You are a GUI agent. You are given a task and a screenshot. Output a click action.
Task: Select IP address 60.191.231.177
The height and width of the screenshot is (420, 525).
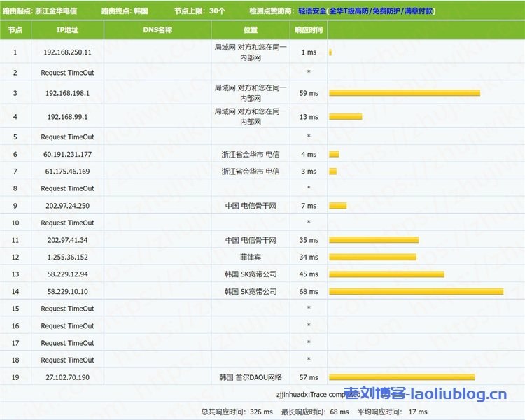click(x=67, y=154)
